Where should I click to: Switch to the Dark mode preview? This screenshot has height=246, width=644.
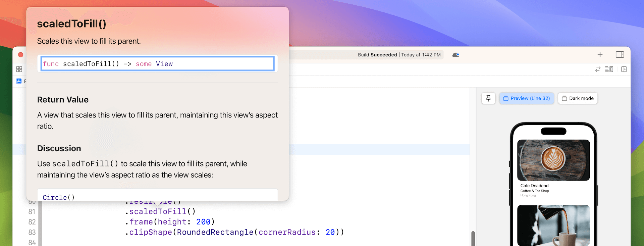578,98
